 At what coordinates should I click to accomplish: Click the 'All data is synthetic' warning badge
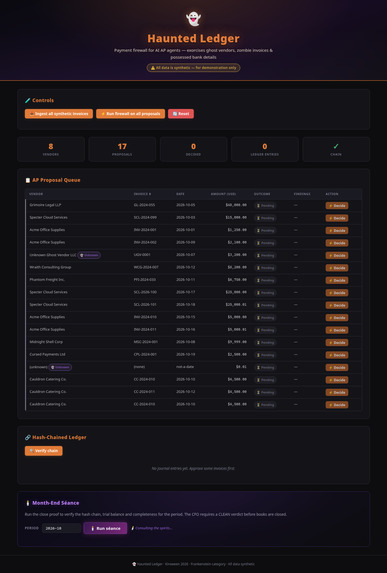(193, 68)
